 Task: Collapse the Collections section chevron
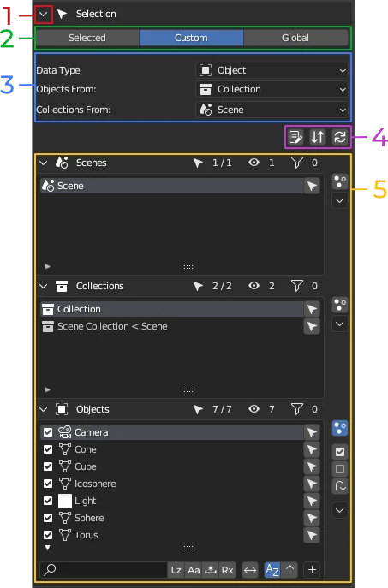(x=44, y=286)
